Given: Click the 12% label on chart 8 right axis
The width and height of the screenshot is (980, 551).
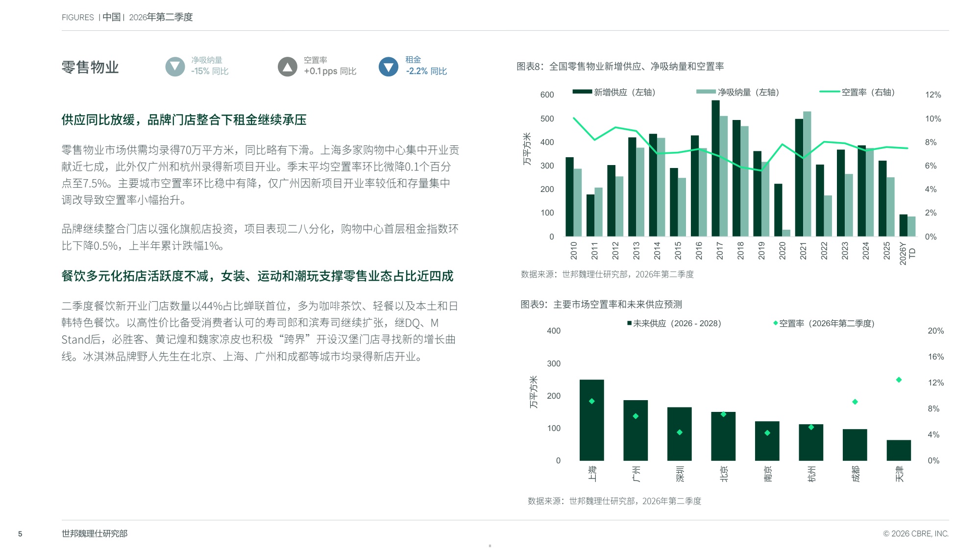Looking at the screenshot, I should pyautogui.click(x=933, y=95).
